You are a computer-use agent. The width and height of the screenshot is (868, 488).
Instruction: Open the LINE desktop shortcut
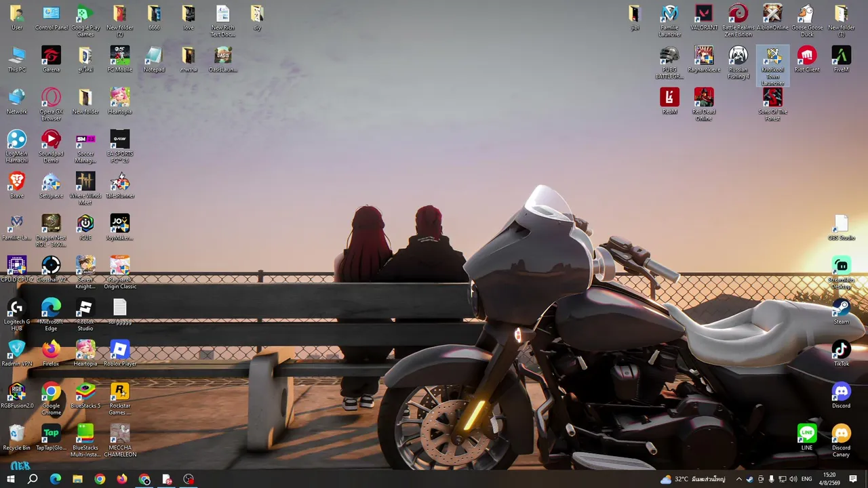pos(806,436)
